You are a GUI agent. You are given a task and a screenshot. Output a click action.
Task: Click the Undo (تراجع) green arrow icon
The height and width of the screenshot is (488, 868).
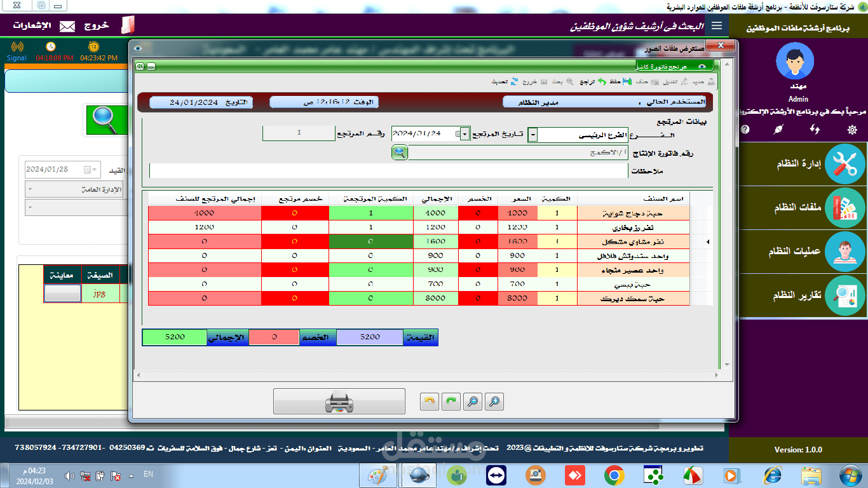[x=602, y=82]
